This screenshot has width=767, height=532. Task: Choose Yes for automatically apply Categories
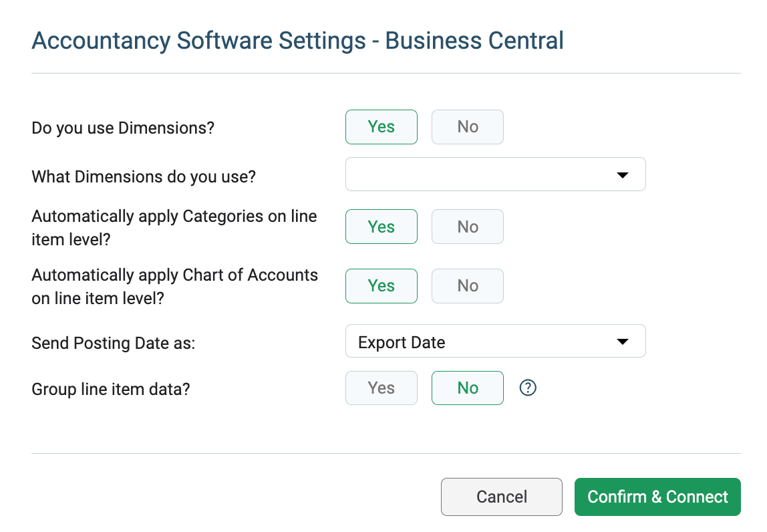click(x=381, y=227)
